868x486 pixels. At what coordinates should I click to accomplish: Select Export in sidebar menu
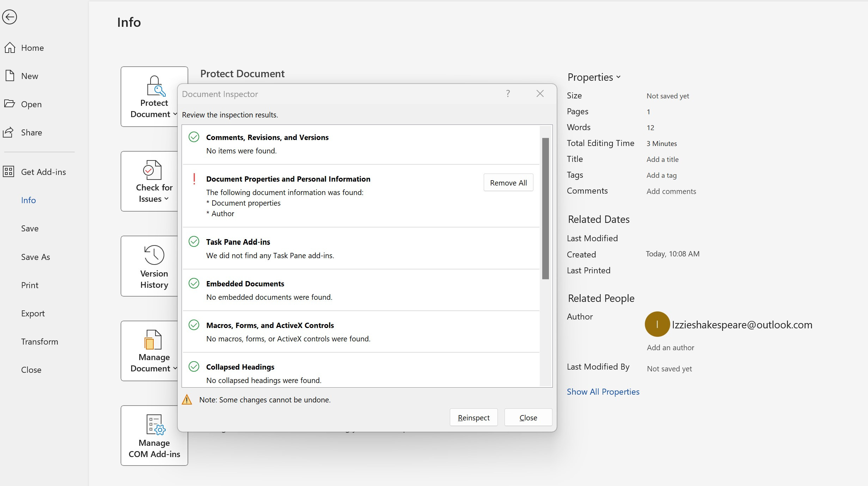pyautogui.click(x=33, y=314)
